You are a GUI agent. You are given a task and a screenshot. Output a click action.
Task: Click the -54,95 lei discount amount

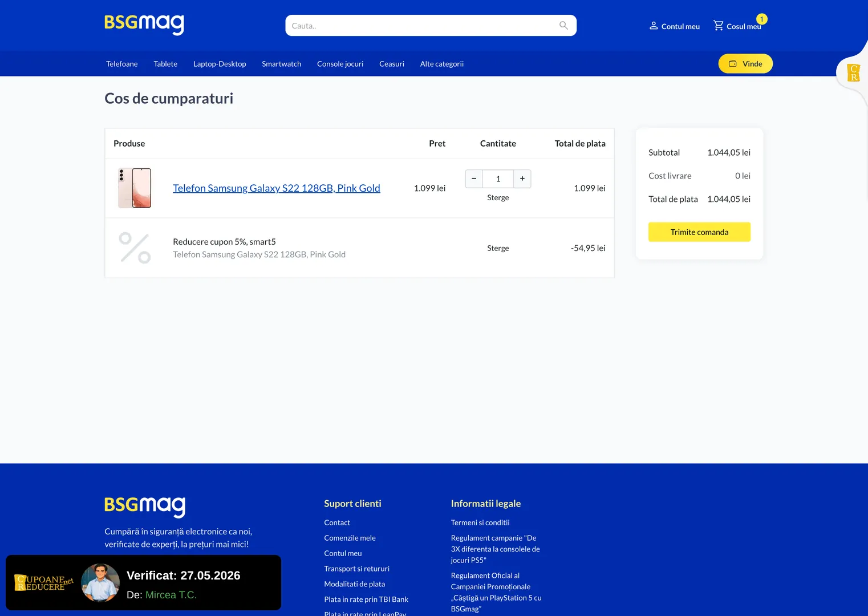tap(588, 248)
